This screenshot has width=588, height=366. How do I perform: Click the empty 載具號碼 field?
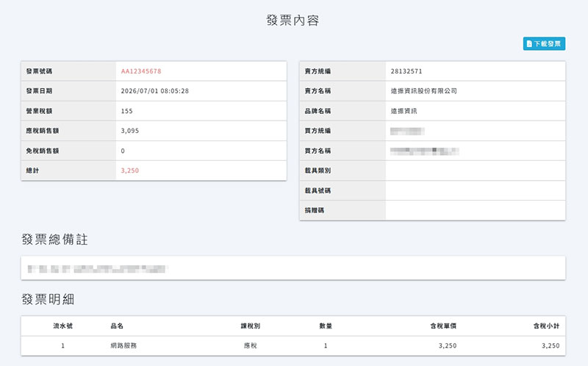[x=475, y=190]
